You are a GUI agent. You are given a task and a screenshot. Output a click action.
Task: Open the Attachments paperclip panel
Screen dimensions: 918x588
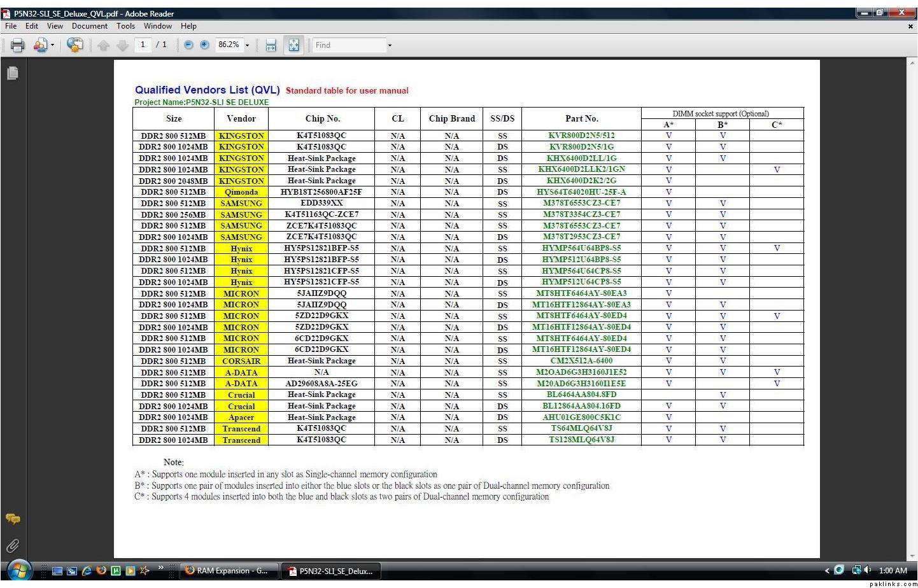(x=13, y=545)
